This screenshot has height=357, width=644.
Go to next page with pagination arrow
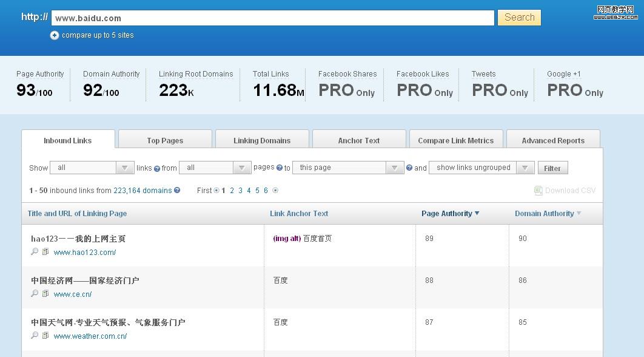275,191
